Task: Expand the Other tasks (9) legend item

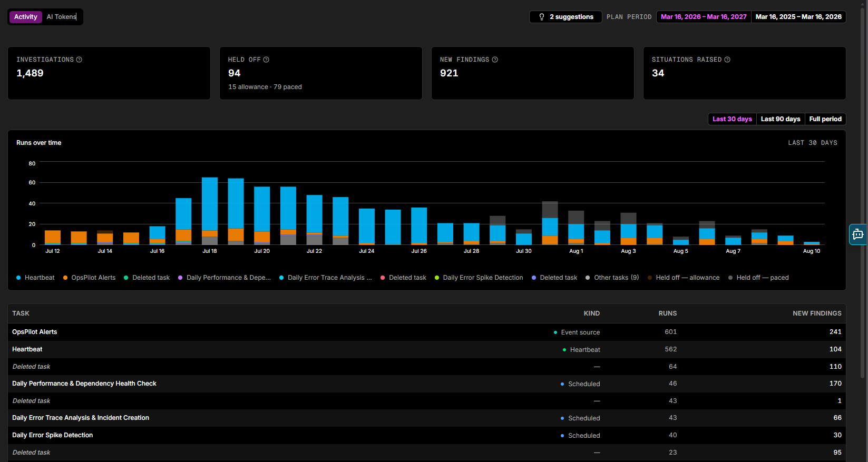Action: 612,278
